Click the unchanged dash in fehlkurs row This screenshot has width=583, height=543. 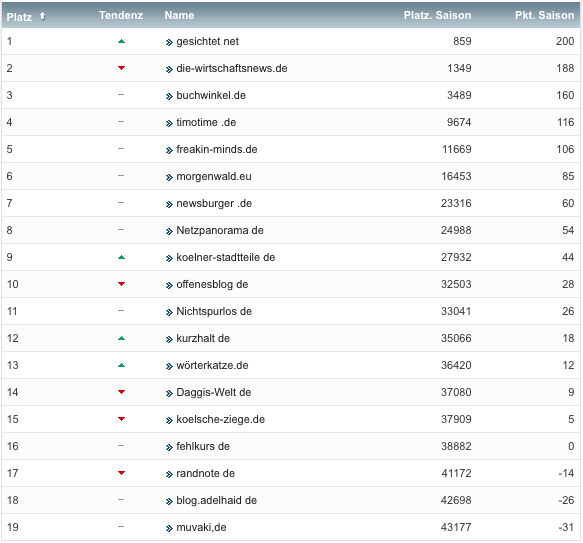(x=121, y=446)
